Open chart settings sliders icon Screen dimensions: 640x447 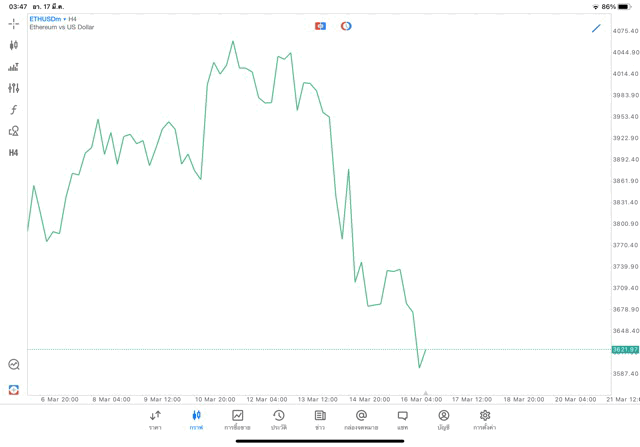(13, 88)
